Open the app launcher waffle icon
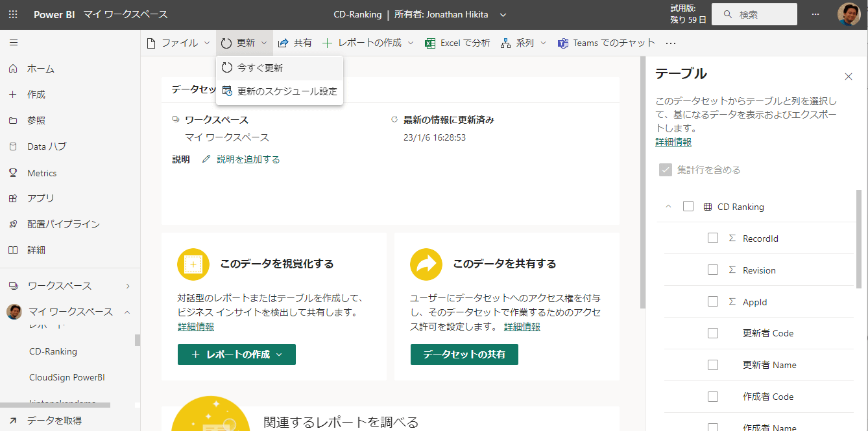The width and height of the screenshot is (868, 431). click(14, 14)
